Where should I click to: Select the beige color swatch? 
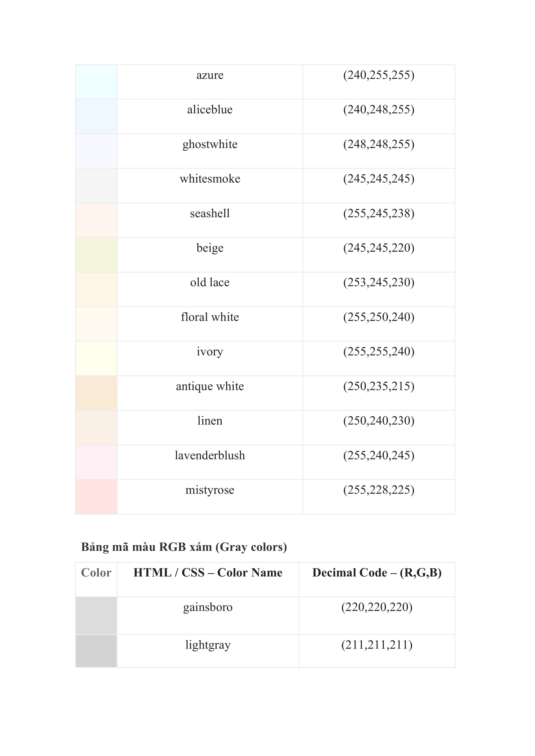pos(96,255)
